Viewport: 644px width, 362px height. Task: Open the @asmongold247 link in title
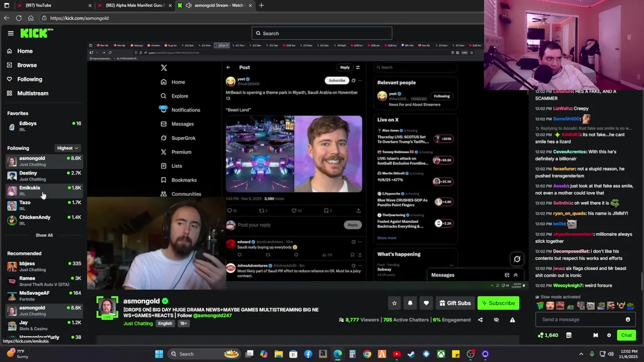(212, 316)
